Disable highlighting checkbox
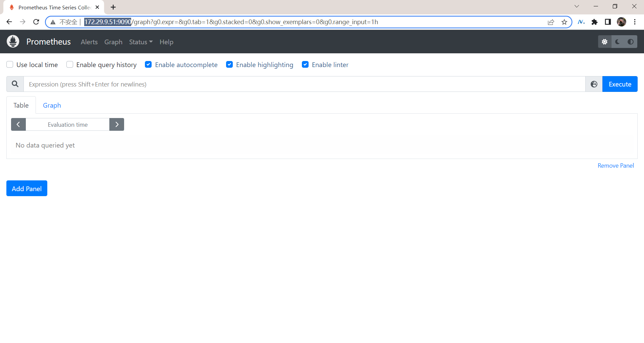This screenshot has height=343, width=644. tap(229, 64)
